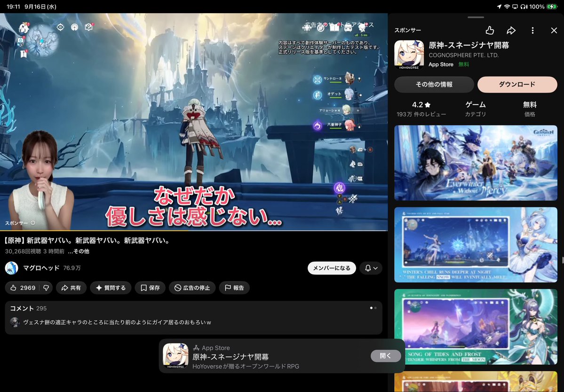Open the Everwinter Without Mercy screenshot

tap(476, 163)
